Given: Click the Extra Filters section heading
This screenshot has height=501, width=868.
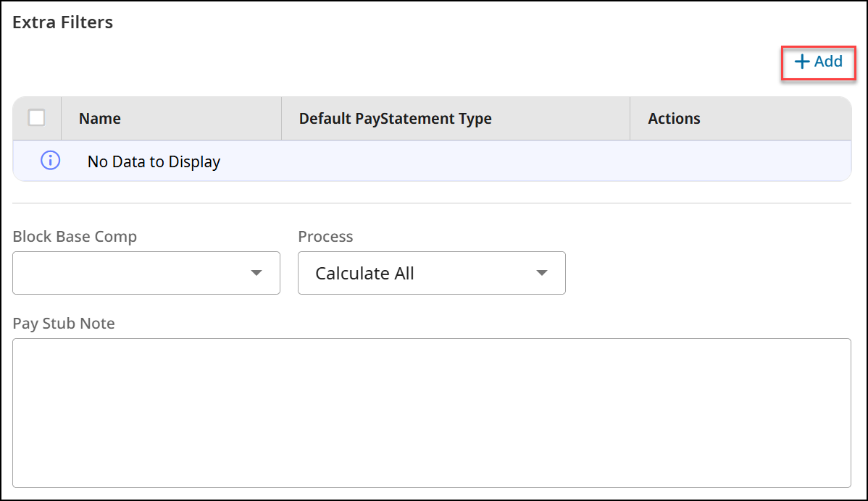Looking at the screenshot, I should click(x=63, y=22).
